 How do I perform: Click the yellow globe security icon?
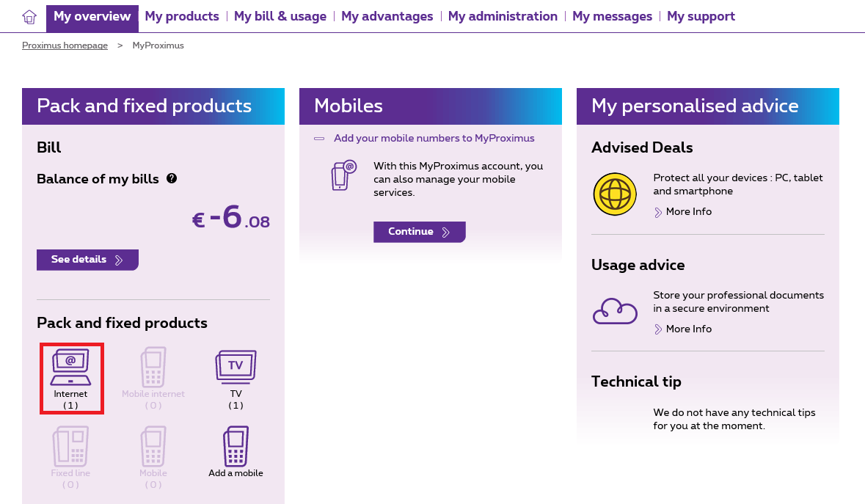615,194
